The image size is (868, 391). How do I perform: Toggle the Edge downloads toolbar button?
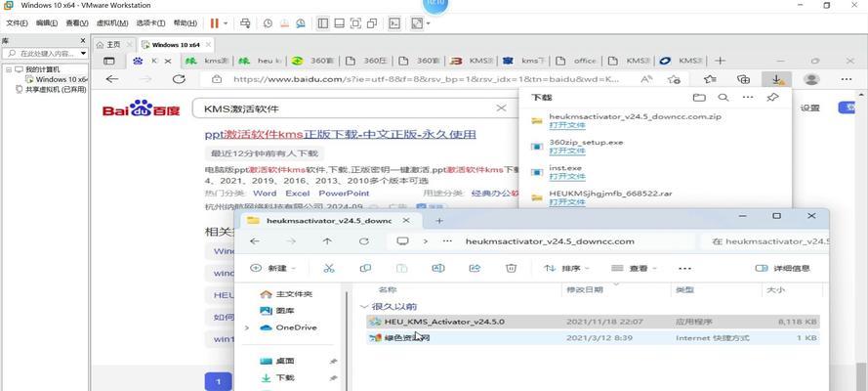click(x=776, y=79)
